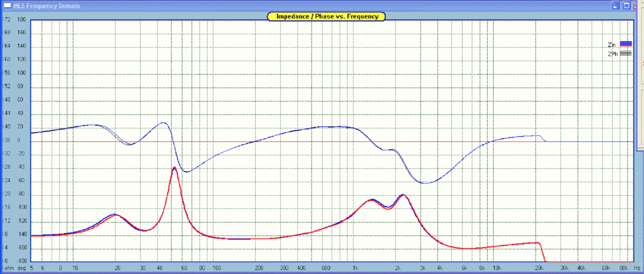The width and height of the screenshot is (644, 274).
Task: Select the Zin legend label
Action: [611, 45]
